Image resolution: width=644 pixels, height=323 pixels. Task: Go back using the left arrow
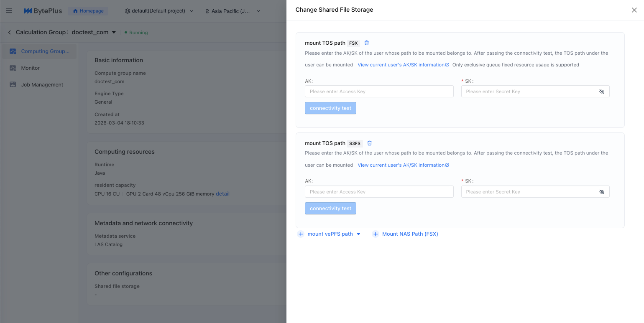tap(10, 33)
